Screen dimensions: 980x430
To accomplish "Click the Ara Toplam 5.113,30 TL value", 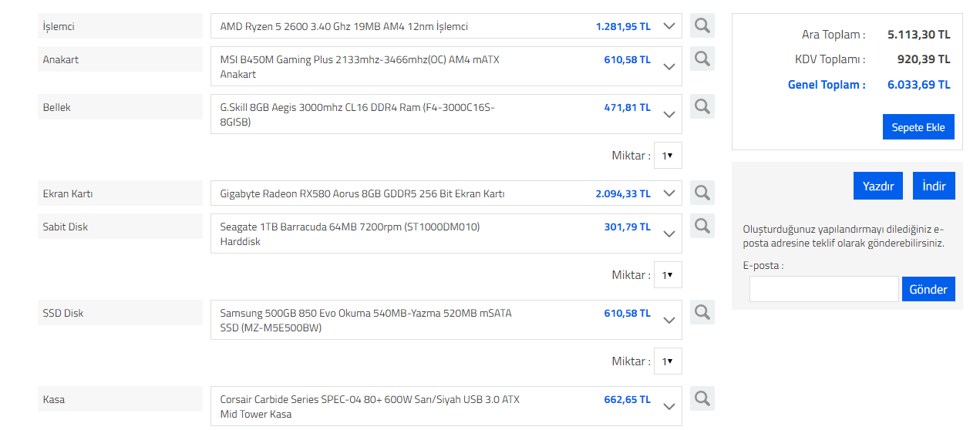I will (x=919, y=34).
